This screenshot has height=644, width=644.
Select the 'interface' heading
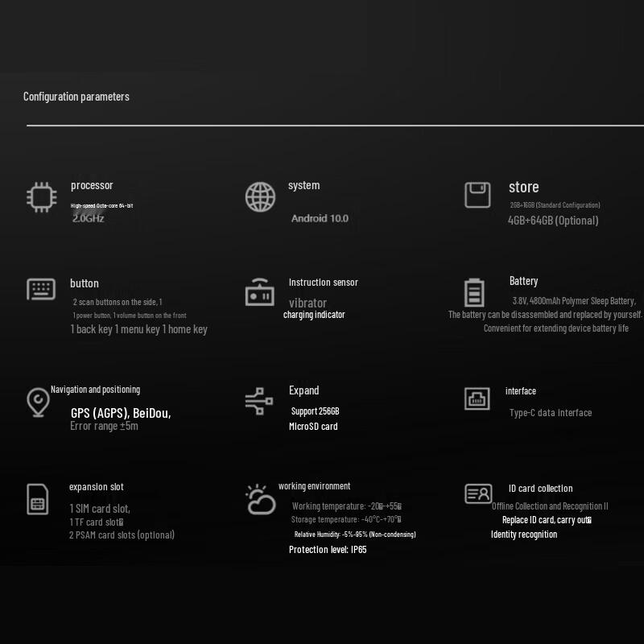pos(520,391)
